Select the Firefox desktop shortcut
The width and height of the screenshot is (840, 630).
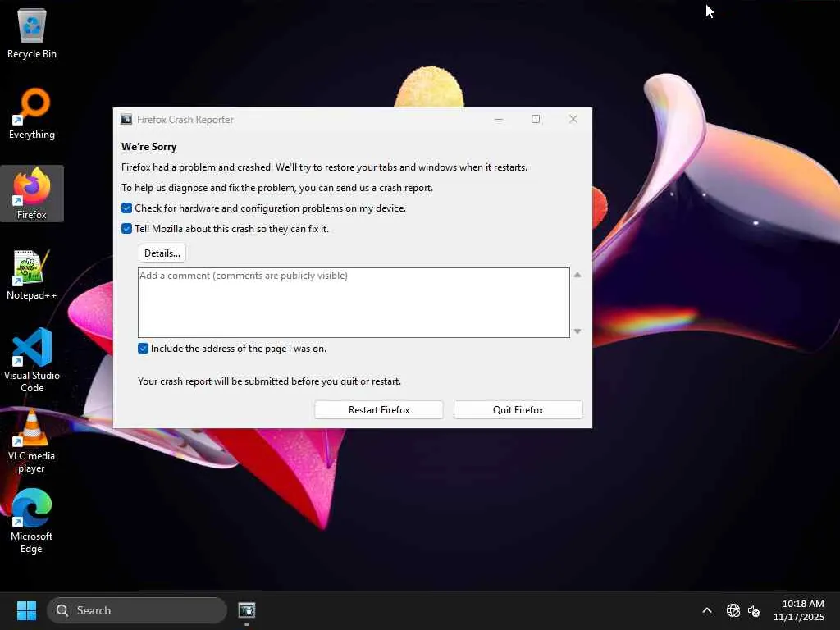click(x=32, y=194)
